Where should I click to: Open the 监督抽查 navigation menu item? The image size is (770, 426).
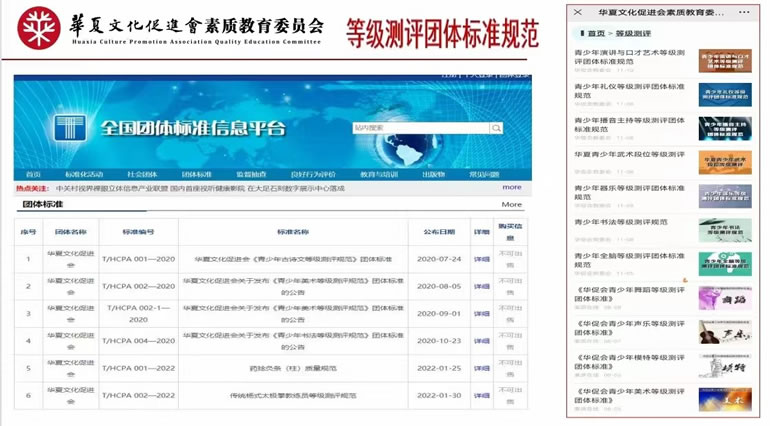click(x=251, y=174)
